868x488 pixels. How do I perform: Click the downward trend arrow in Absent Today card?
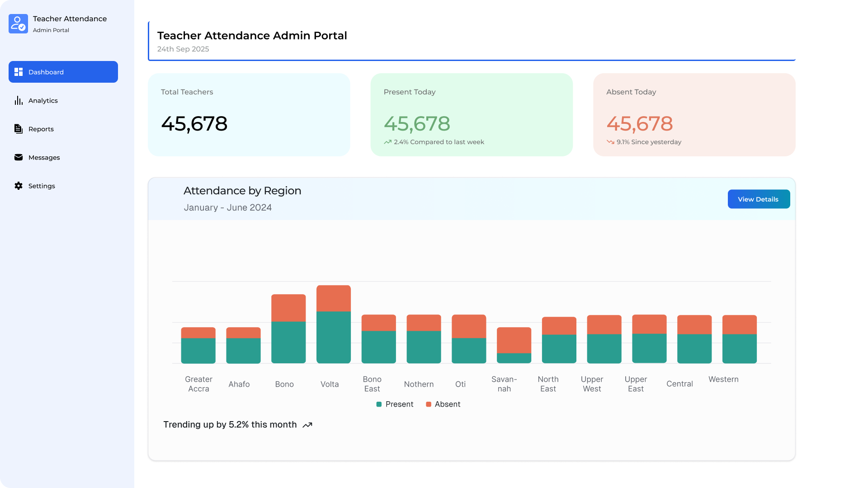(610, 142)
